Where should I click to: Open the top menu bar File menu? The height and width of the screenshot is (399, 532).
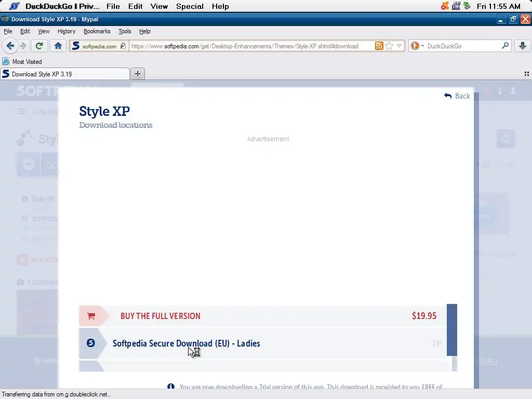pyautogui.click(x=113, y=6)
